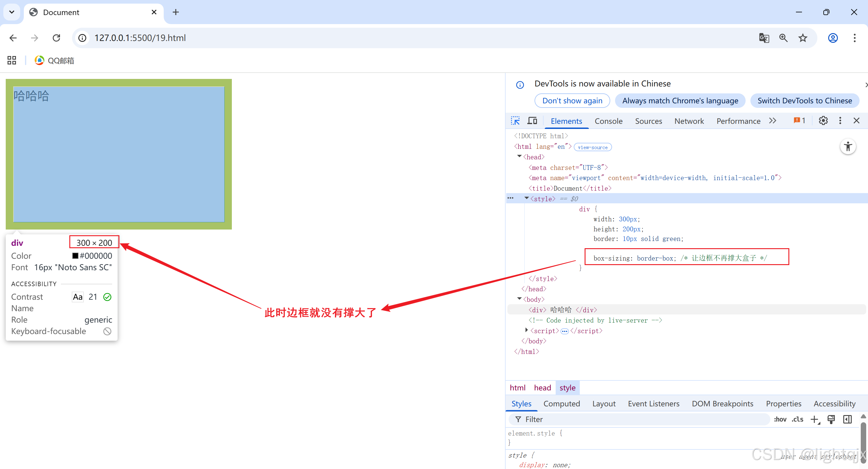Collapse the head element node

(519, 157)
